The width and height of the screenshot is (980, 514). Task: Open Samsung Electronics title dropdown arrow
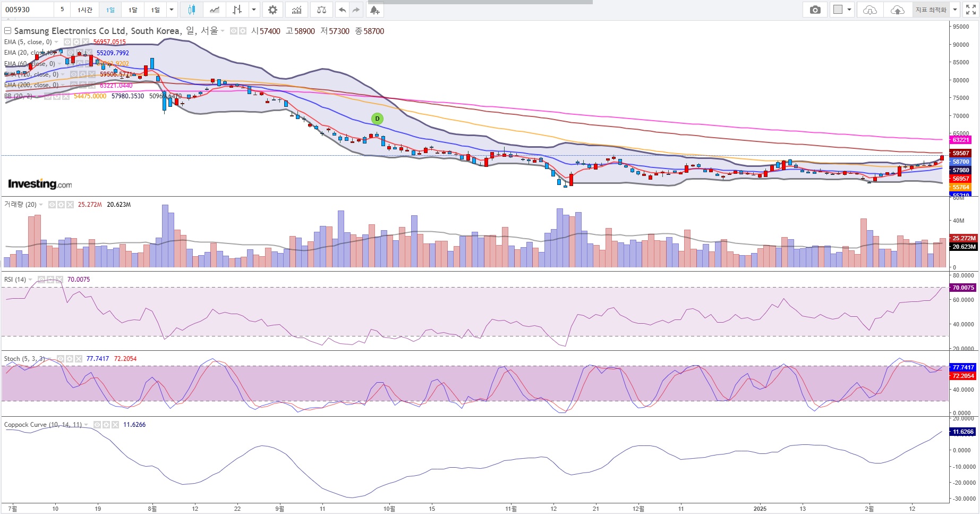[223, 31]
